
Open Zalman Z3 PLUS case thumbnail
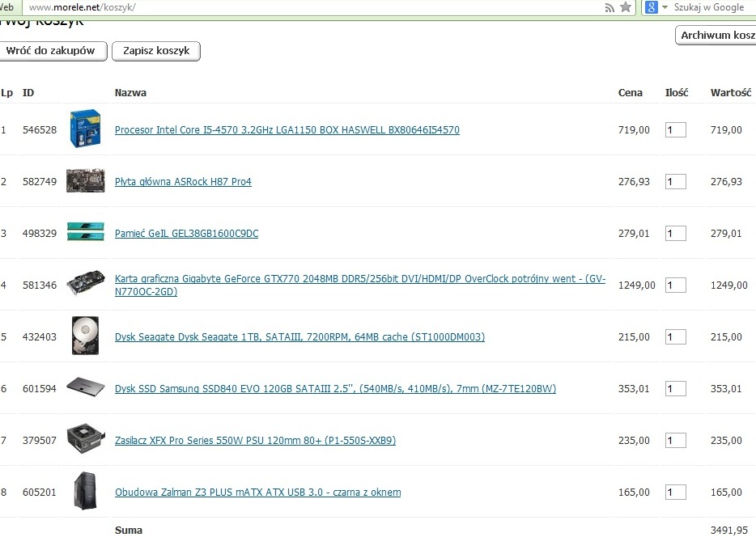click(x=85, y=491)
